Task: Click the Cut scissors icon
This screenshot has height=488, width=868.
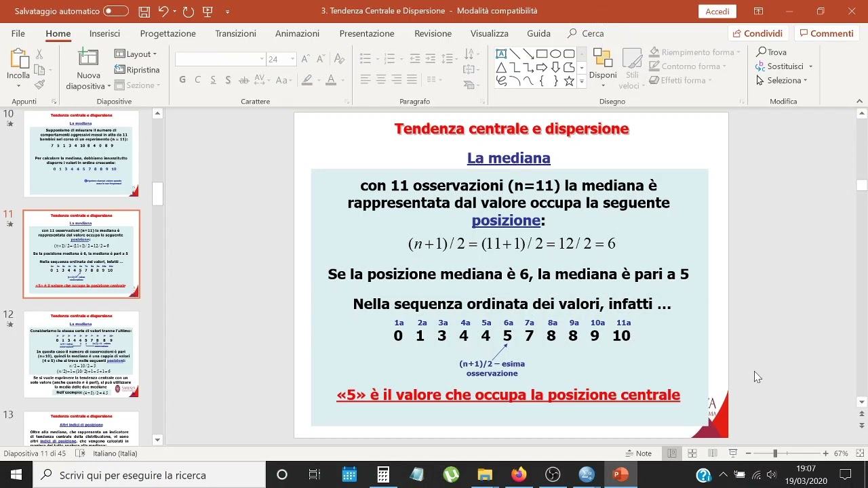Action: click(39, 54)
